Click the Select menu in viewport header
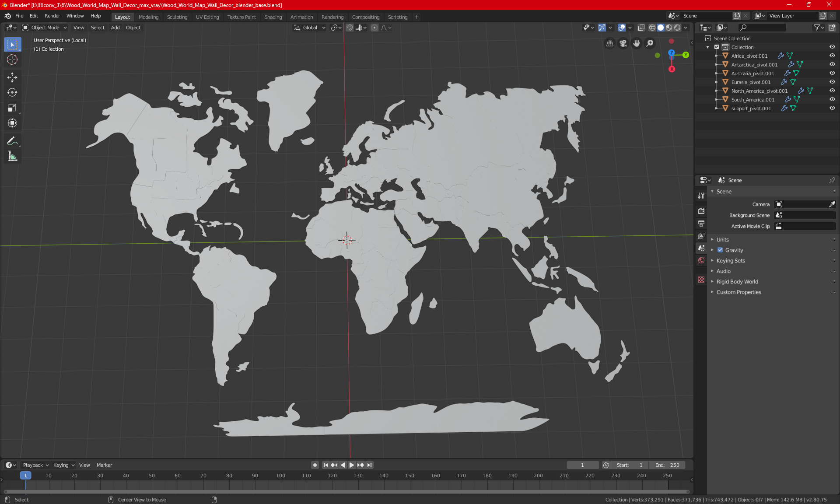The height and width of the screenshot is (504, 840). click(x=98, y=28)
